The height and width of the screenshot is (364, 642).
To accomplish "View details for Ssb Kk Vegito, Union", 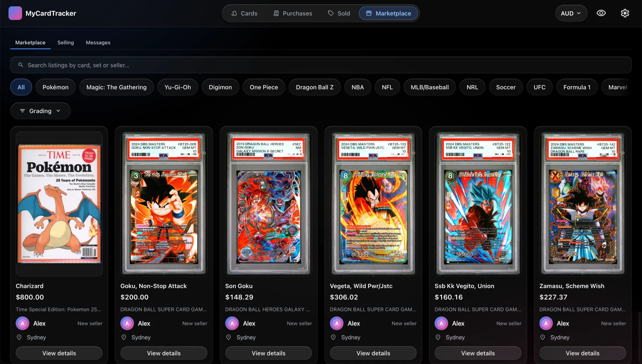I will [x=478, y=353].
